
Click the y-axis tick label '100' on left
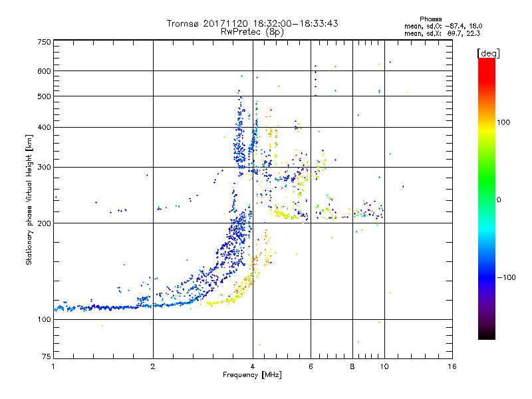coord(45,320)
